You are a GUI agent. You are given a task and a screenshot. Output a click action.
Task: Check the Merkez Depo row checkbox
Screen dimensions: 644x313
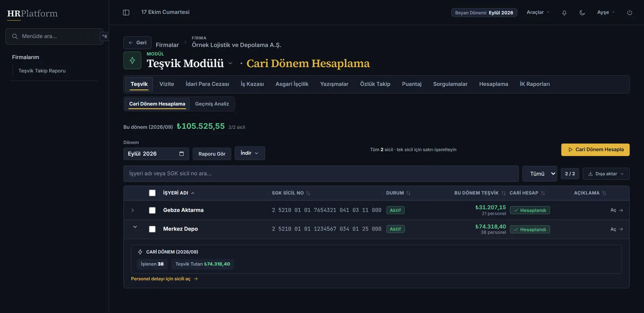(152, 229)
